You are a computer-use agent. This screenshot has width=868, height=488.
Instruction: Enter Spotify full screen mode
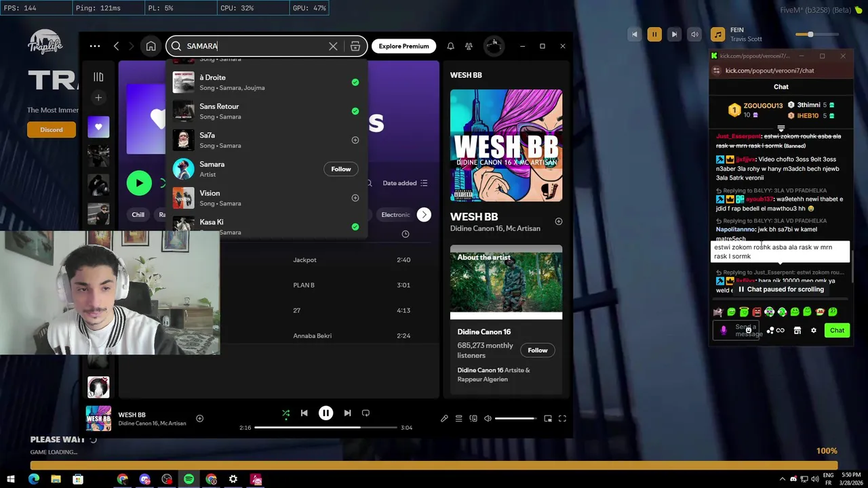(562, 419)
